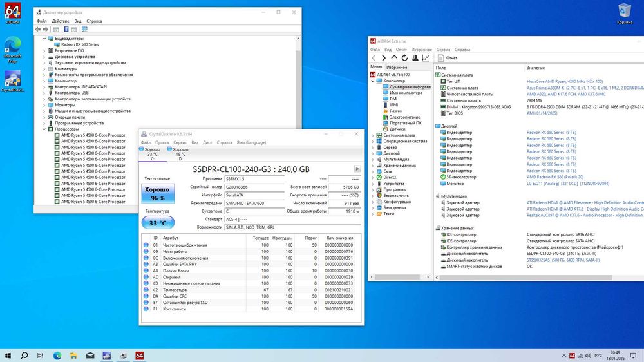This screenshot has width=644, height=362.
Task: Open Task View on taskbar
Action: [40, 356]
